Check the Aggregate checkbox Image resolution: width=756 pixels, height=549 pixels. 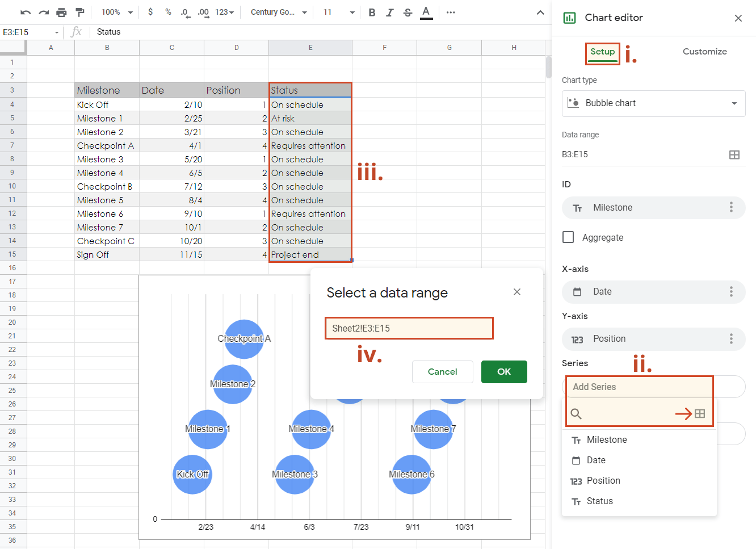[568, 237]
